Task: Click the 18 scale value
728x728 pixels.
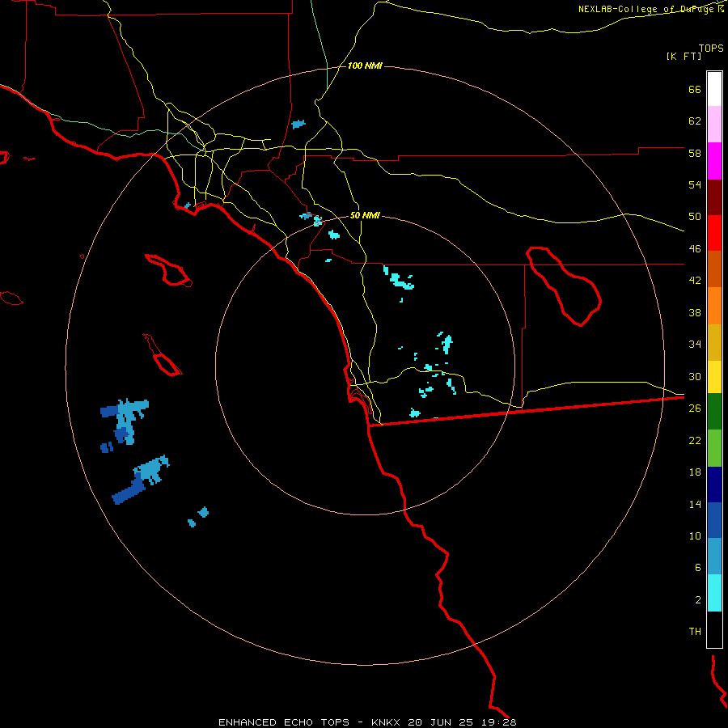Action: 695,472
